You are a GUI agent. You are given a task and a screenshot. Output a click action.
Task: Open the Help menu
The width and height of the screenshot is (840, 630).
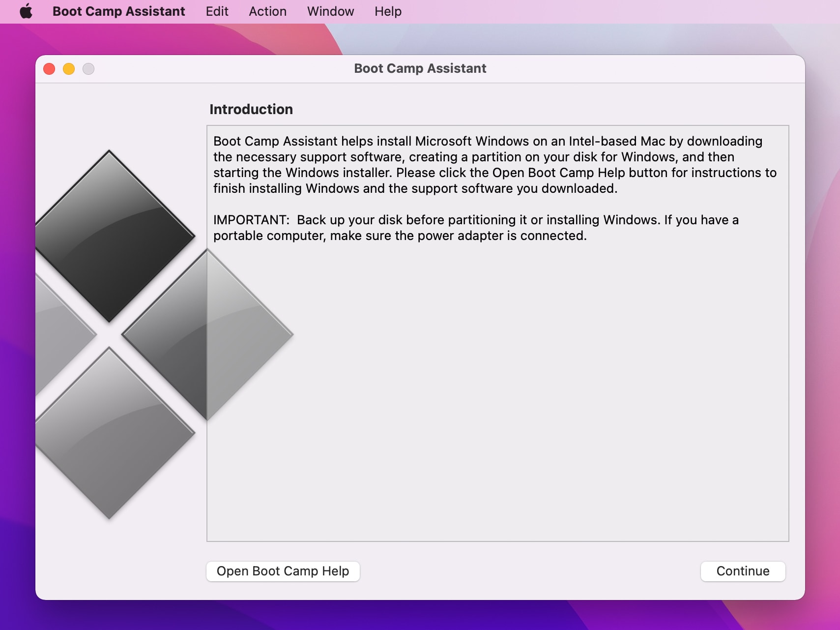[x=387, y=11]
